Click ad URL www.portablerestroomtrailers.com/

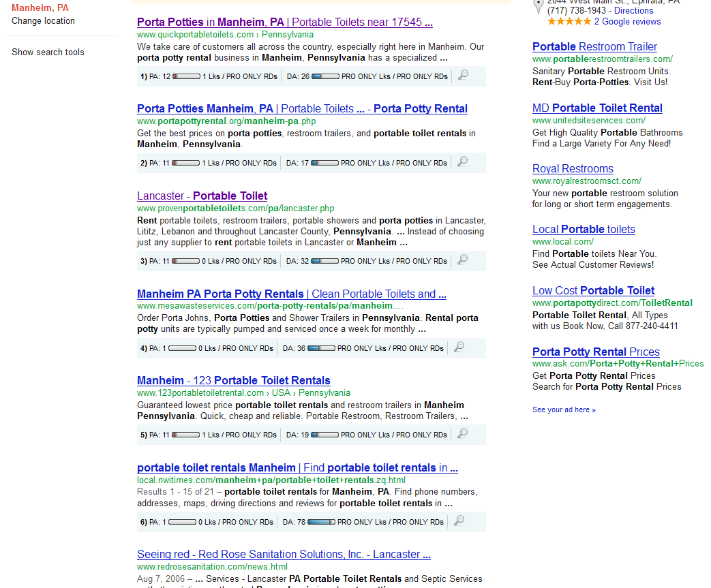pos(603,59)
